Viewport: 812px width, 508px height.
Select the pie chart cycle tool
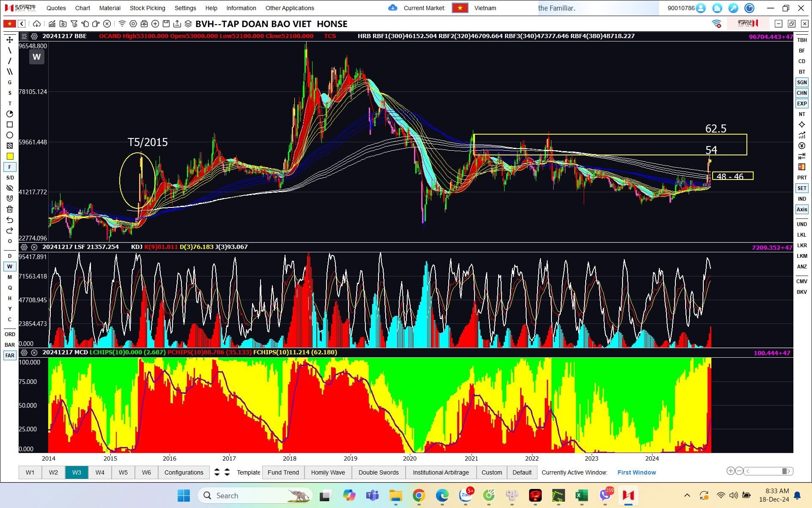(10, 114)
